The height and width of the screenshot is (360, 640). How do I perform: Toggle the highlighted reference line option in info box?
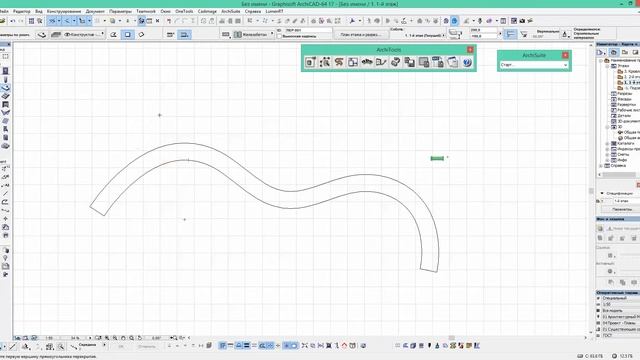(x=510, y=35)
